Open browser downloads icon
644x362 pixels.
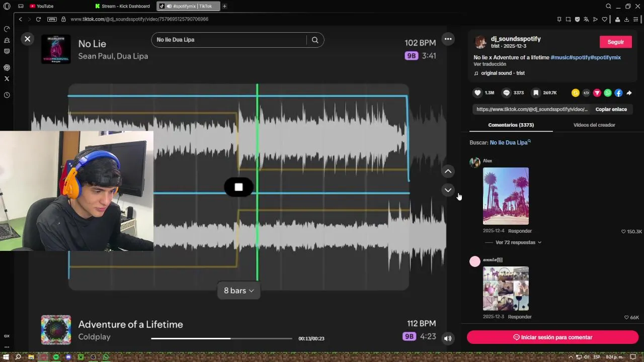tap(626, 19)
